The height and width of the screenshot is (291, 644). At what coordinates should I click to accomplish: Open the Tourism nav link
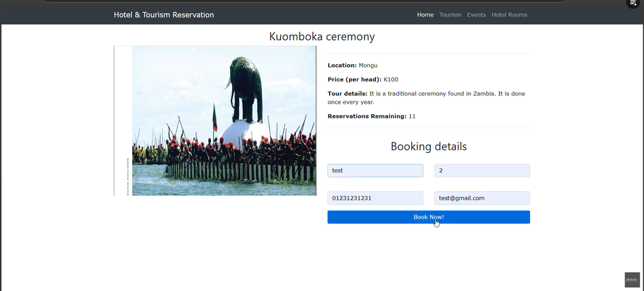(x=450, y=15)
